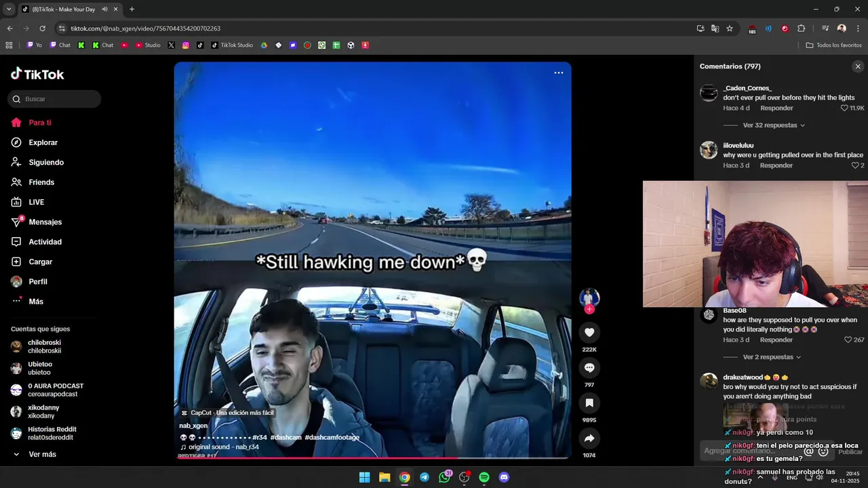Open Telegram from the taskbar
The image size is (868, 488).
pyautogui.click(x=425, y=477)
